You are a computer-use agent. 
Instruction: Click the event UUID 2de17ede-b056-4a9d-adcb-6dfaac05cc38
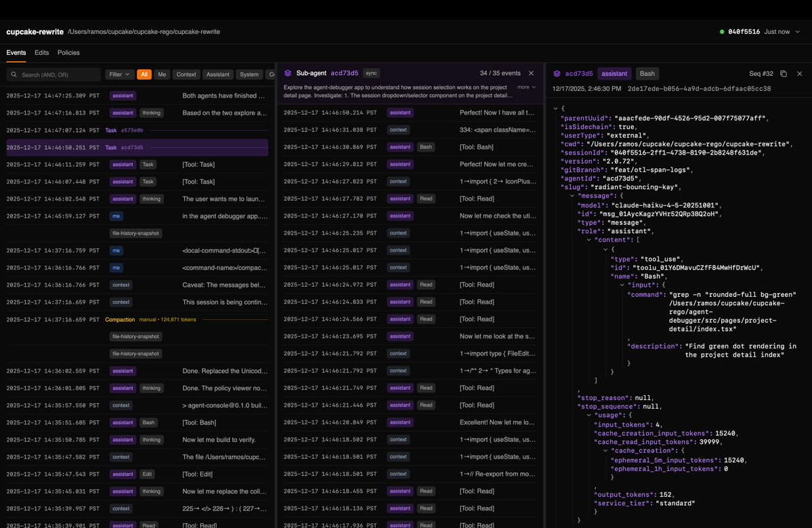699,89
